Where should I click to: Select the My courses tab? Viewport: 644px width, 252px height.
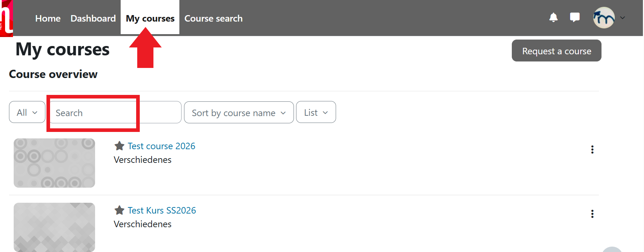[x=150, y=18]
